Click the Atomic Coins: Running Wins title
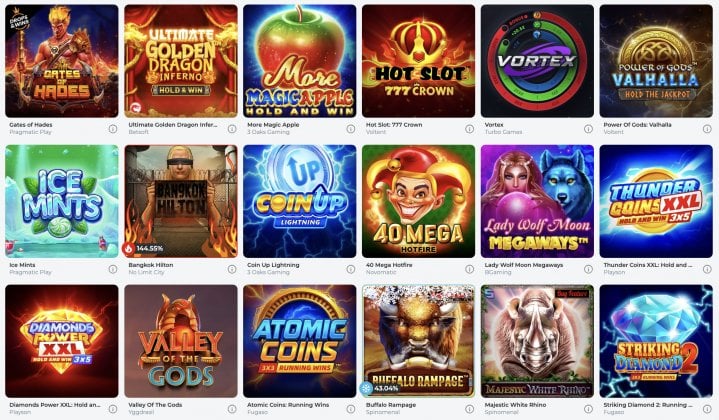Image resolution: width=719 pixels, height=420 pixels. pyautogui.click(x=288, y=405)
